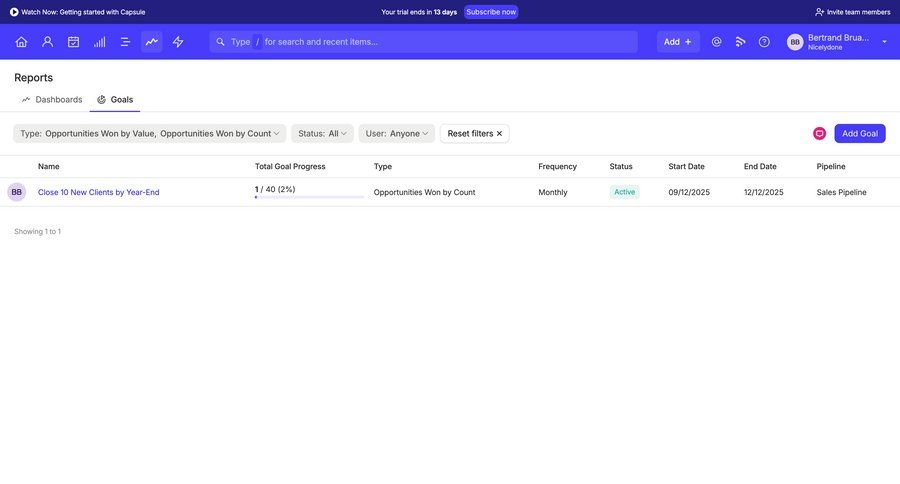Open the pink feedback chat icon

[819, 133]
